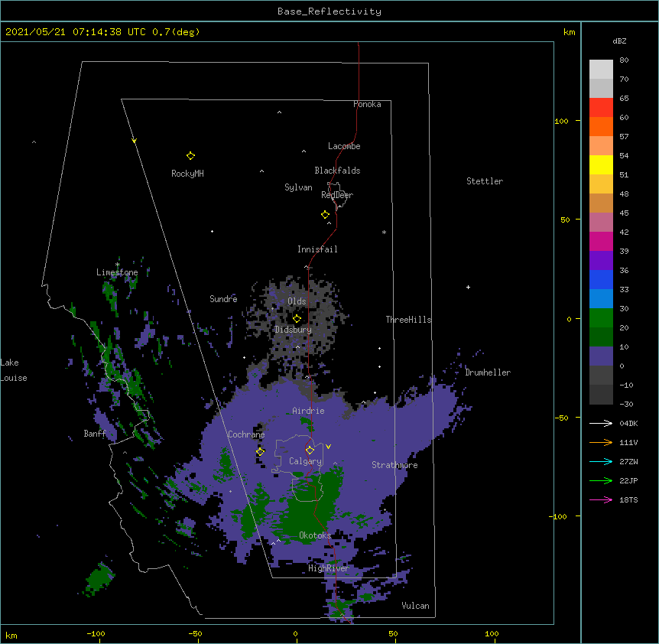Click the yellow diamond marker above RockyMH
Viewport: 659px width, 644px height.
(x=190, y=156)
